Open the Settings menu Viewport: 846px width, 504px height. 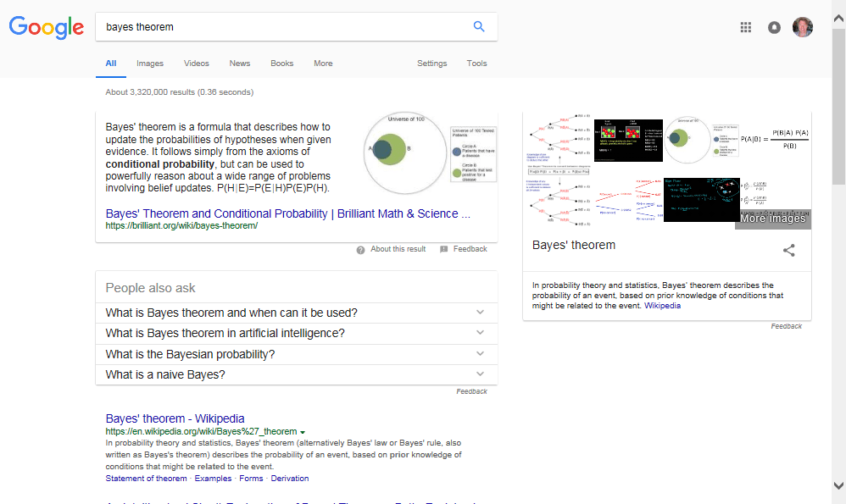click(x=431, y=63)
